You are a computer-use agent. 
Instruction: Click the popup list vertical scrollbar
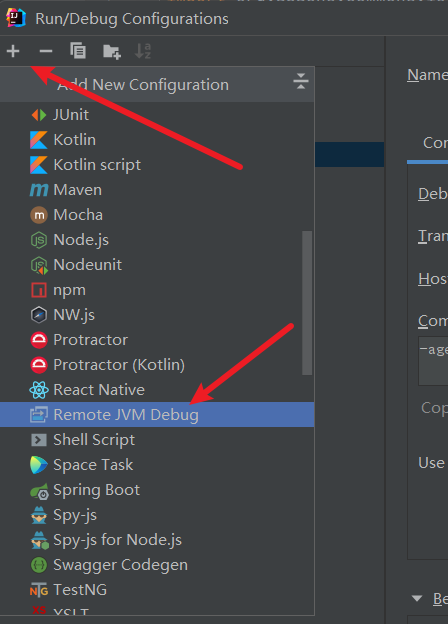pos(307,303)
